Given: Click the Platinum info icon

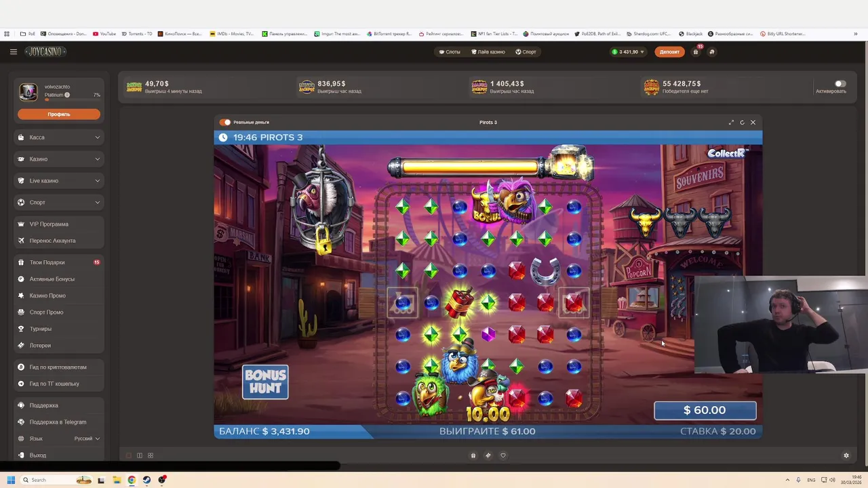Looking at the screenshot, I should (67, 95).
